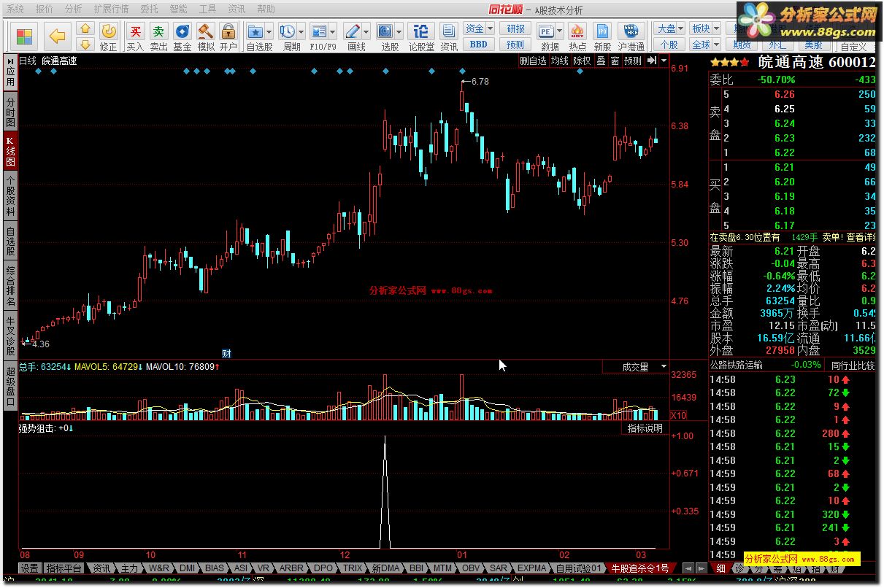Select the 画线 pencil drawing tool

(x=353, y=31)
